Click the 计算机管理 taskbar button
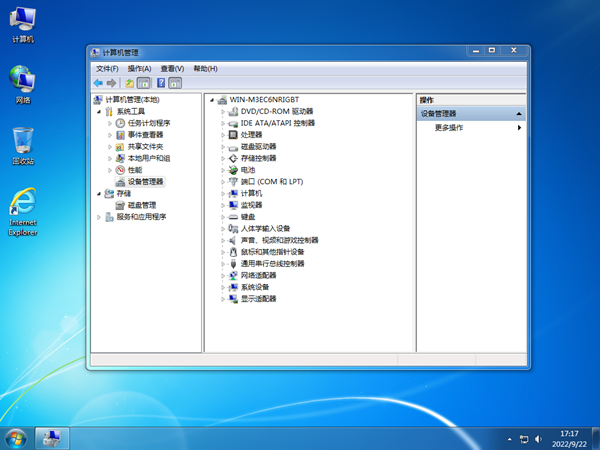Image resolution: width=600 pixels, height=450 pixels. (x=52, y=439)
